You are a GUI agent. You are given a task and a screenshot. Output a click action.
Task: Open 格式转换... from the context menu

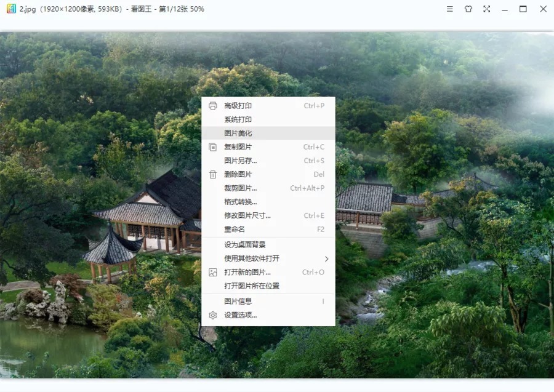click(x=240, y=202)
